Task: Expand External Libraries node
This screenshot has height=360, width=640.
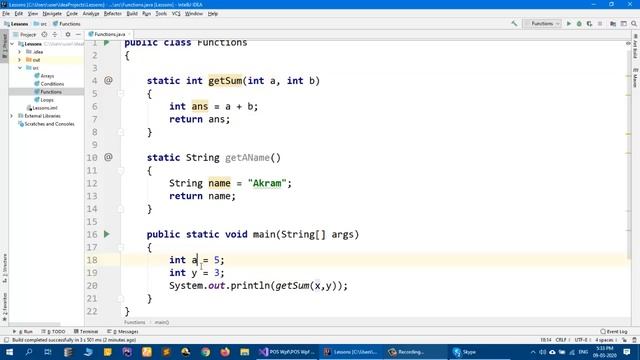Action: coord(12,116)
